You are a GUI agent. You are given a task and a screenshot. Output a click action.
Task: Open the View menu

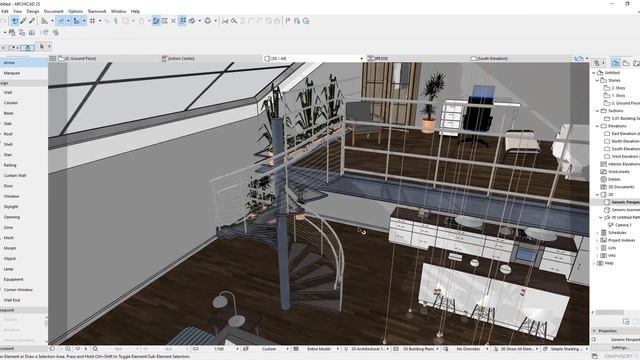(18, 11)
